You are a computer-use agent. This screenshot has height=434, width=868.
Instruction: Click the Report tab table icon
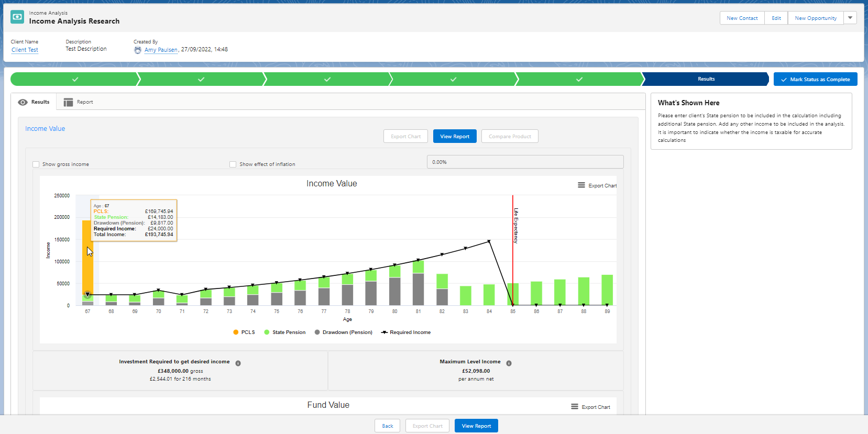[x=68, y=102]
